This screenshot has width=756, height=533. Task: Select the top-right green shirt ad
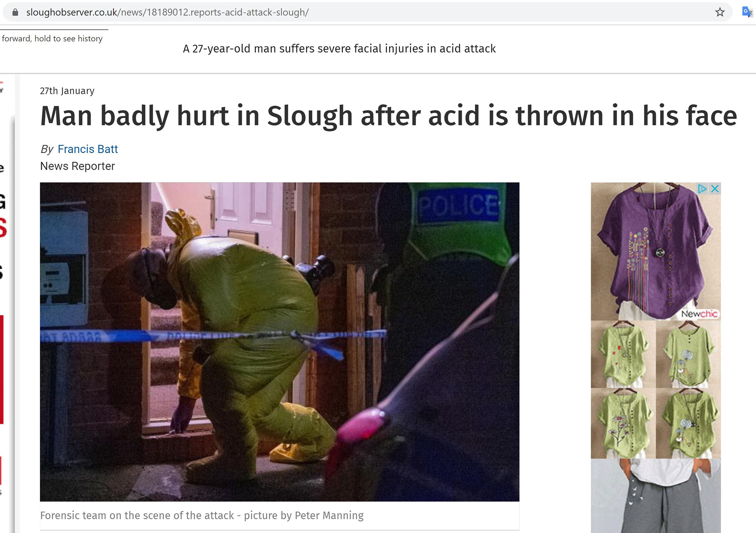(x=688, y=354)
